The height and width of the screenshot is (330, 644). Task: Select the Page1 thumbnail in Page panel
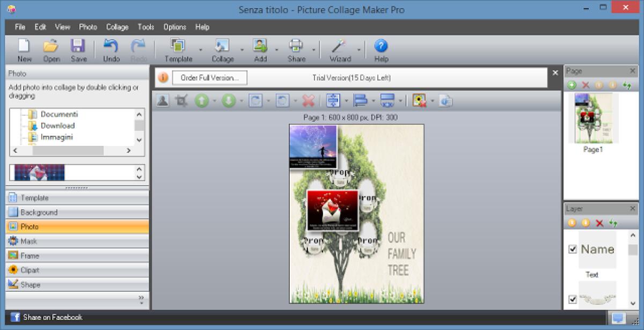coord(593,119)
